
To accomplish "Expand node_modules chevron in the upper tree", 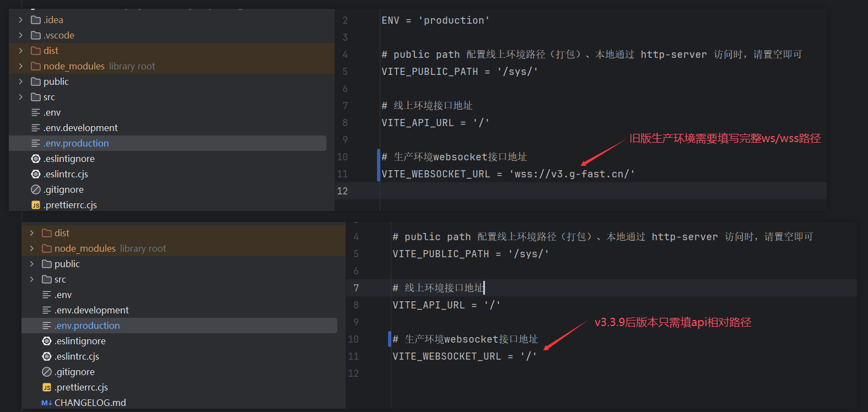I will [21, 66].
